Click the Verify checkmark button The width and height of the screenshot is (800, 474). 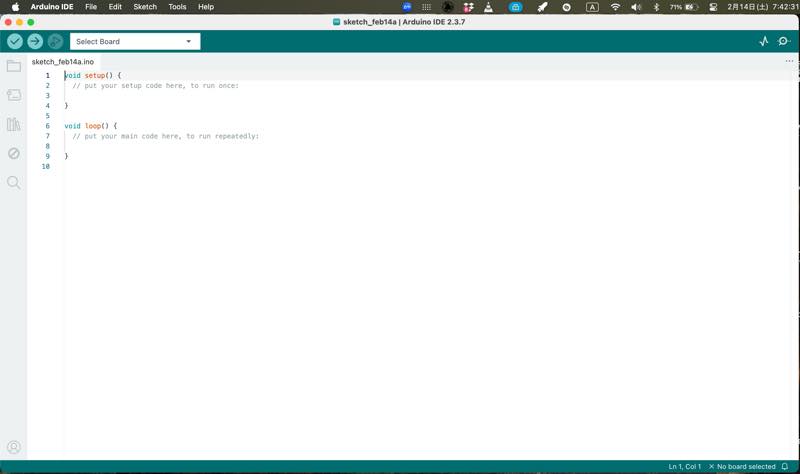(15, 41)
